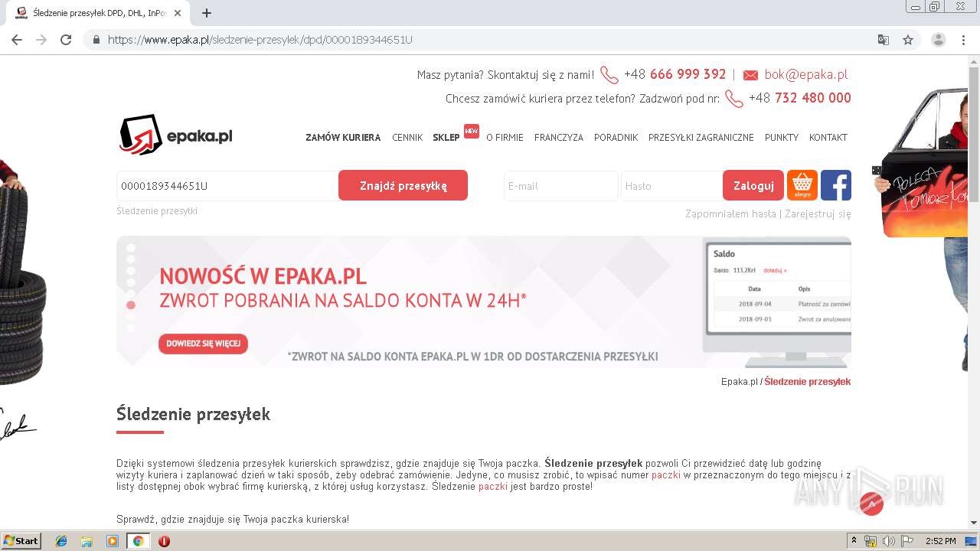Click the 732 480 000 phone number
Screen dimensions: 980x551
812,98
